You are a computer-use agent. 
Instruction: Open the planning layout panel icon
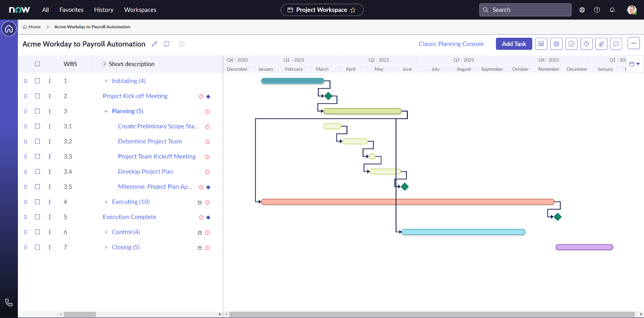tap(541, 44)
